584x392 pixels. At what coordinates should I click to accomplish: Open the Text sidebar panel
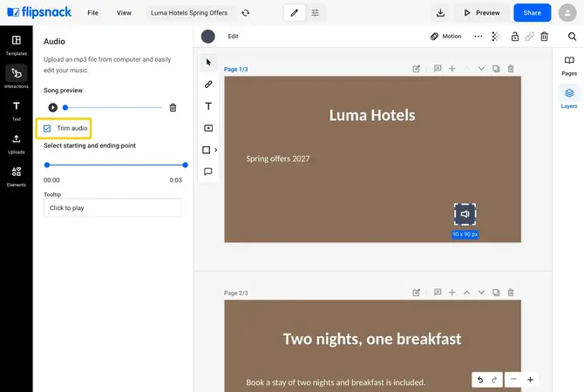16,111
